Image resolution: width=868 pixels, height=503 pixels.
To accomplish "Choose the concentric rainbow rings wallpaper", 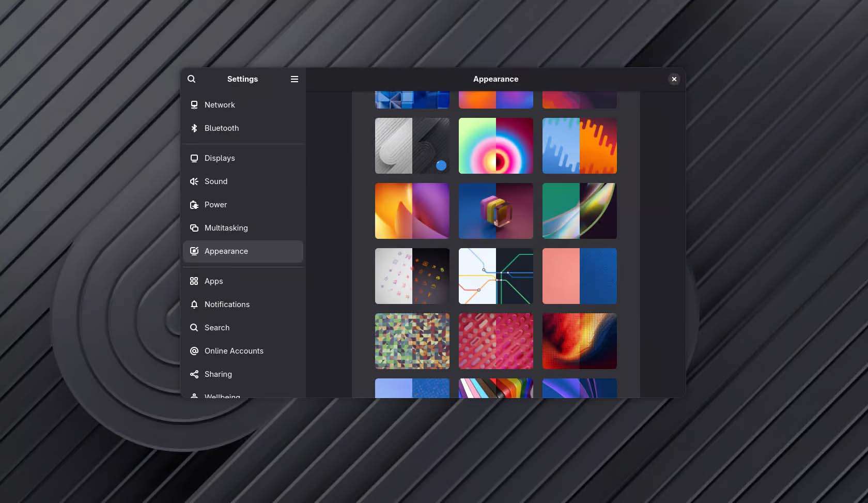I will click(x=495, y=146).
